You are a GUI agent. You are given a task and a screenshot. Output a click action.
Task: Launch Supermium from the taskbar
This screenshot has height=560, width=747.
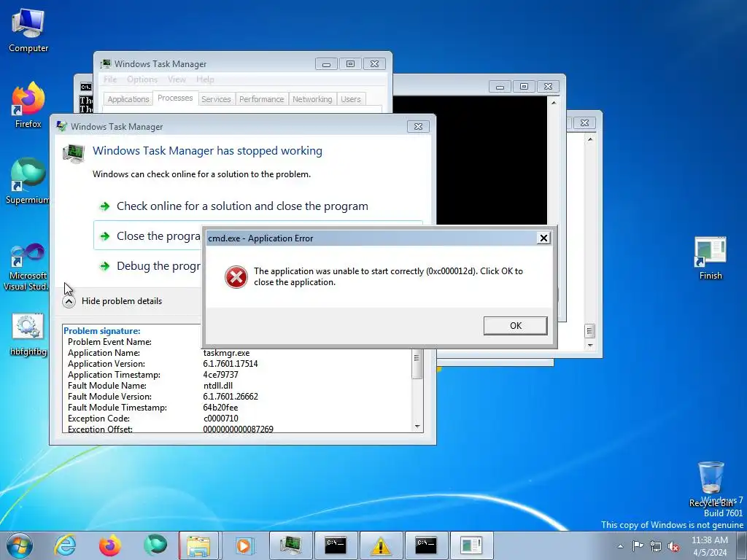pyautogui.click(x=155, y=545)
